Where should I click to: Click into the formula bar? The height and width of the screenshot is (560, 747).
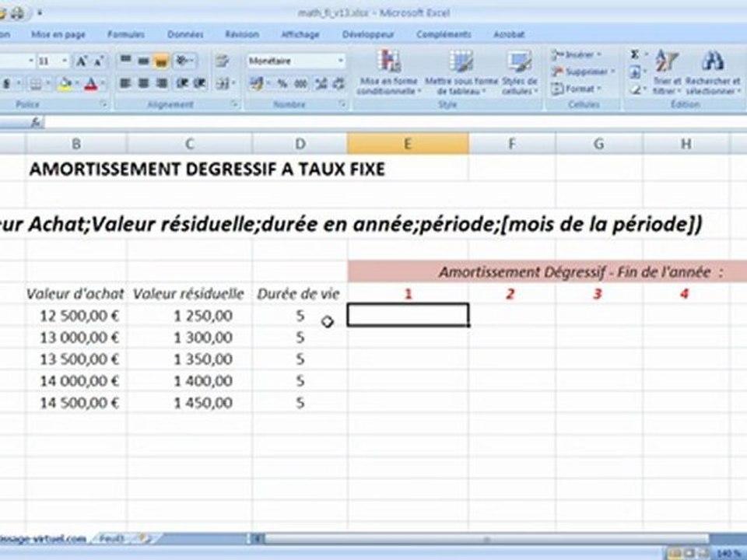[395, 123]
